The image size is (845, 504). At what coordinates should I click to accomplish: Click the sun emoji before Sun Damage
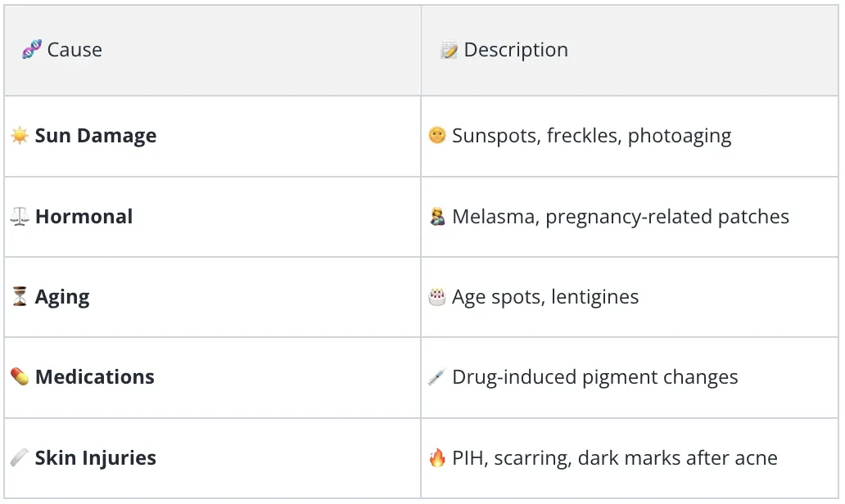pyautogui.click(x=20, y=136)
